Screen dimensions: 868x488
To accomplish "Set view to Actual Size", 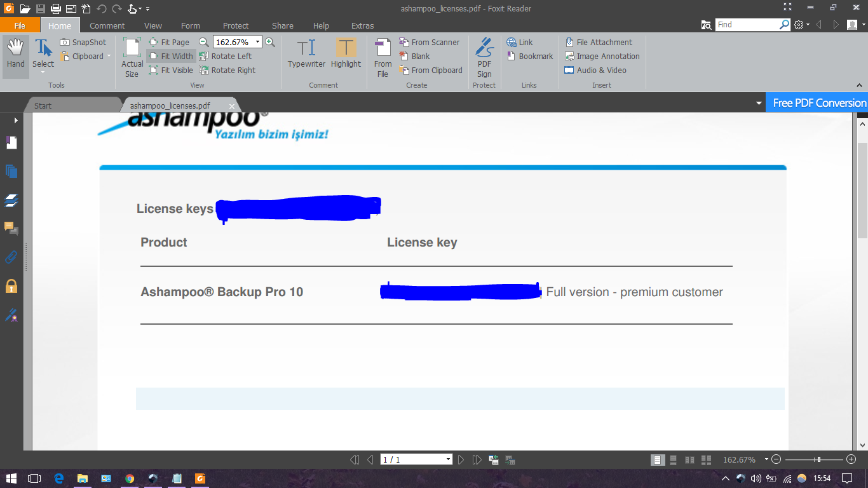I will point(132,57).
